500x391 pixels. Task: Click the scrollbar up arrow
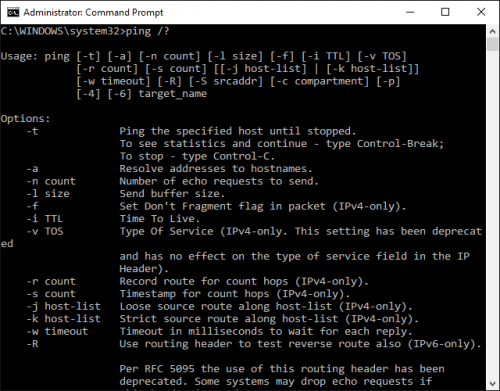click(x=492, y=31)
